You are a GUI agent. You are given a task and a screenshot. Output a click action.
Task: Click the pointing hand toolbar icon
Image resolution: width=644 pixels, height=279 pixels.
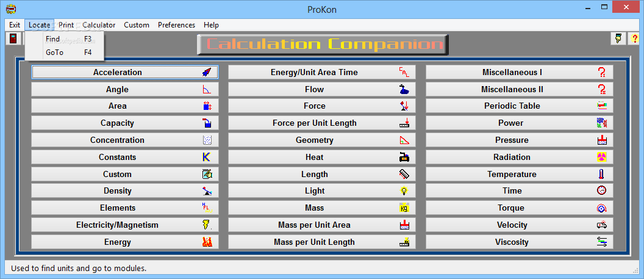pyautogui.click(x=618, y=38)
